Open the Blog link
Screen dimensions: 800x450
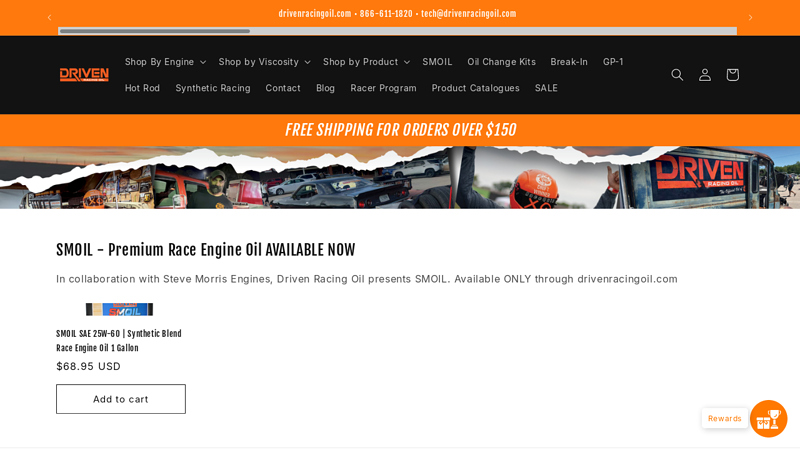pos(326,88)
